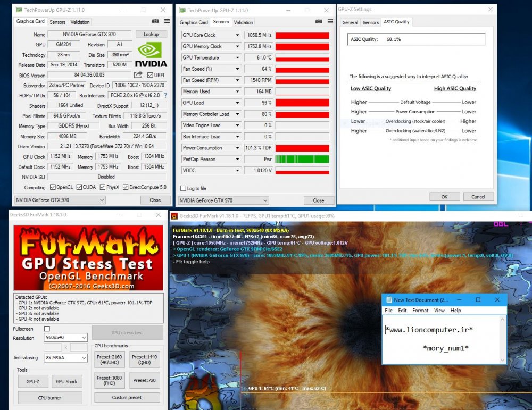Click the Notepad icon in its title bar
Image resolution: width=532 pixels, height=410 pixels.
[x=388, y=300]
